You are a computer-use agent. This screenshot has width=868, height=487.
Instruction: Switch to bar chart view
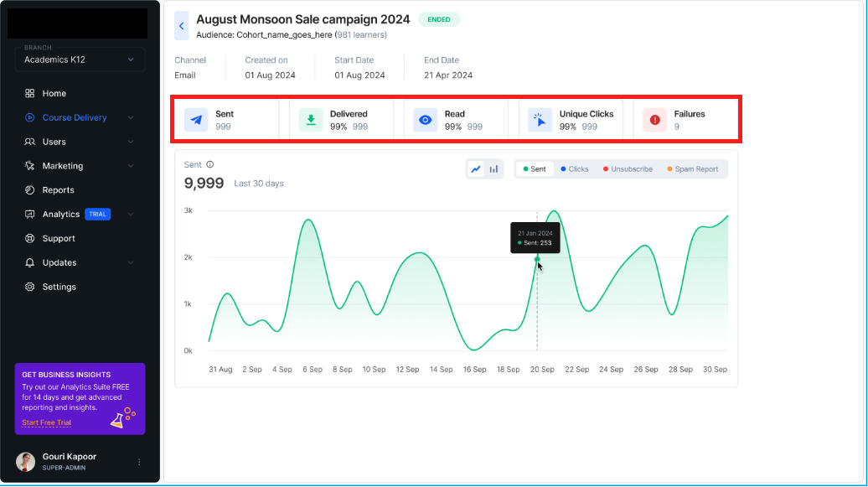[x=493, y=169]
